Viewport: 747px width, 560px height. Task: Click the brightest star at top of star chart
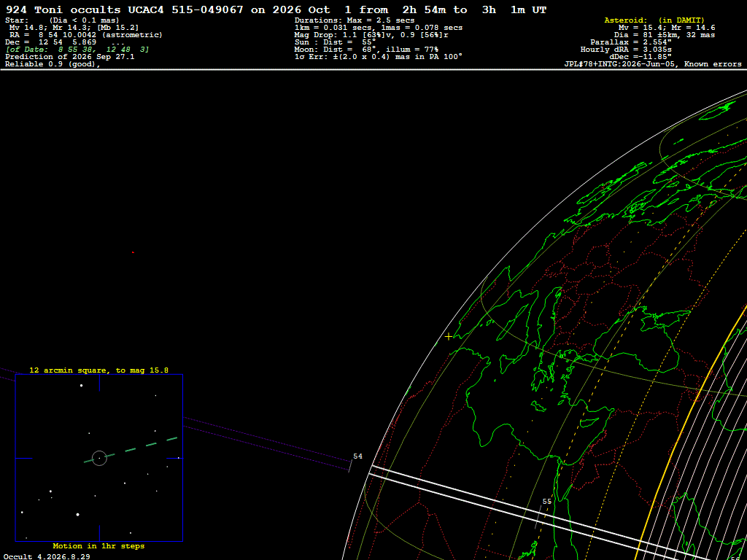point(82,385)
